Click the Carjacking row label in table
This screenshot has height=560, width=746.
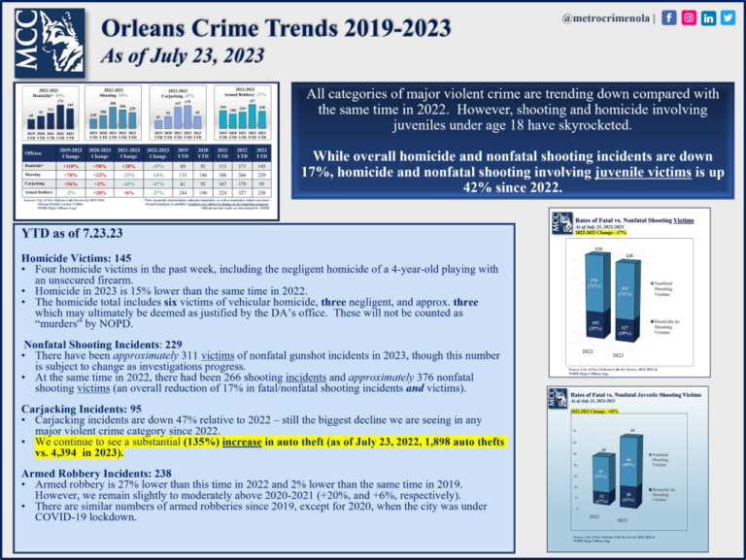[x=34, y=181]
